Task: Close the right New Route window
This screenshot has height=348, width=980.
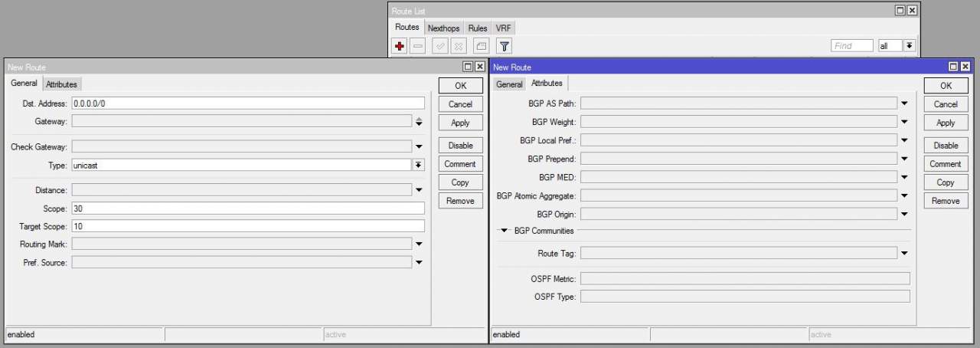Action: pos(965,67)
